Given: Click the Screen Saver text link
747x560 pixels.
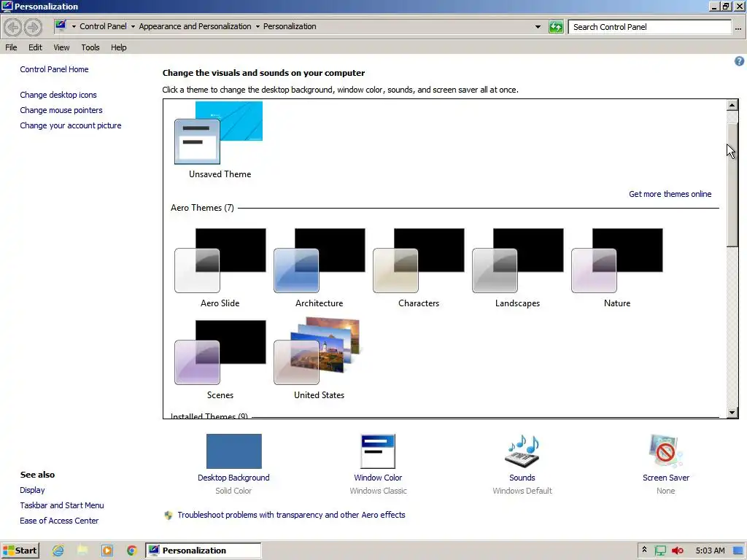Looking at the screenshot, I should click(x=665, y=478).
